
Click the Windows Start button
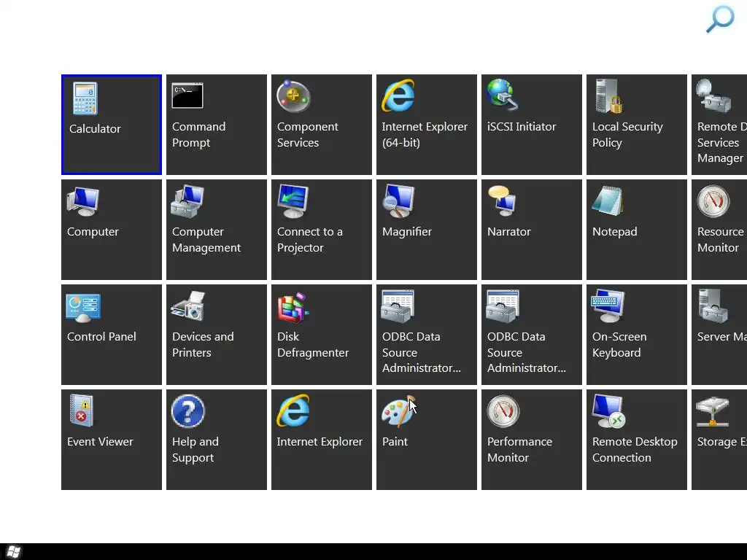13,552
